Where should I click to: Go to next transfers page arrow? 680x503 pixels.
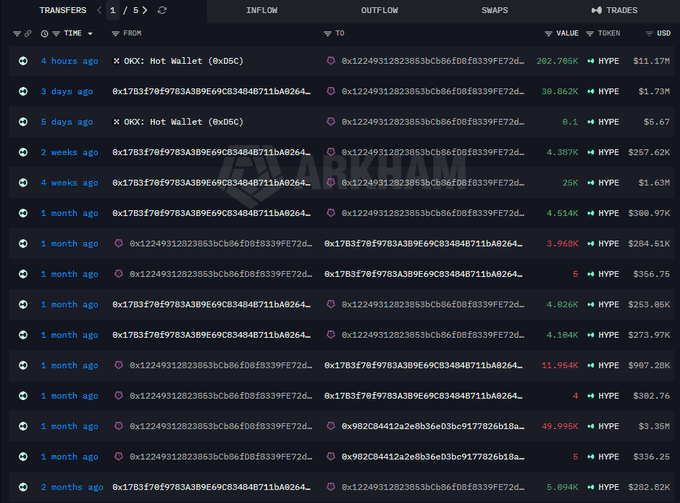pos(145,10)
